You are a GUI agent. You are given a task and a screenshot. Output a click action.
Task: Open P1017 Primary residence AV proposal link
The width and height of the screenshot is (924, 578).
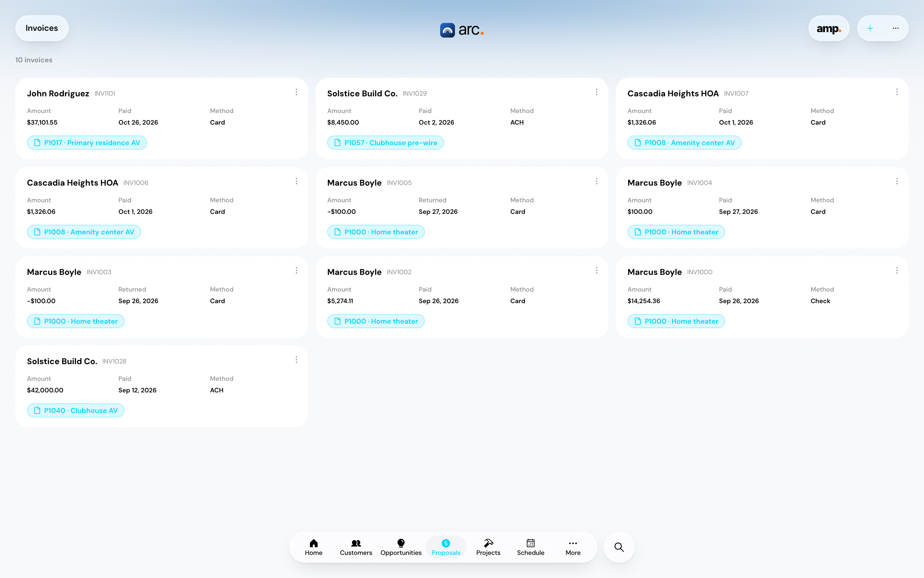87,143
